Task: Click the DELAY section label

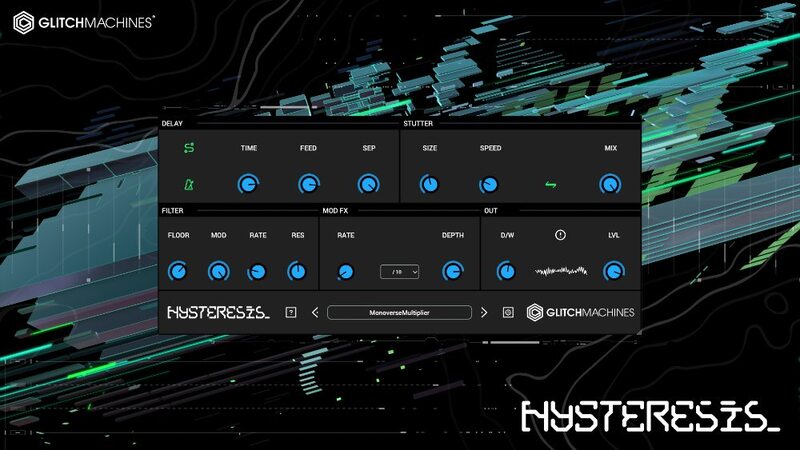Action: click(x=172, y=123)
